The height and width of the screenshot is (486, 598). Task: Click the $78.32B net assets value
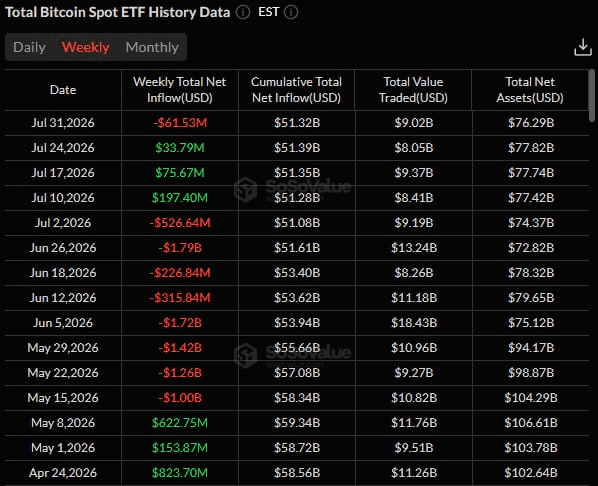531,273
